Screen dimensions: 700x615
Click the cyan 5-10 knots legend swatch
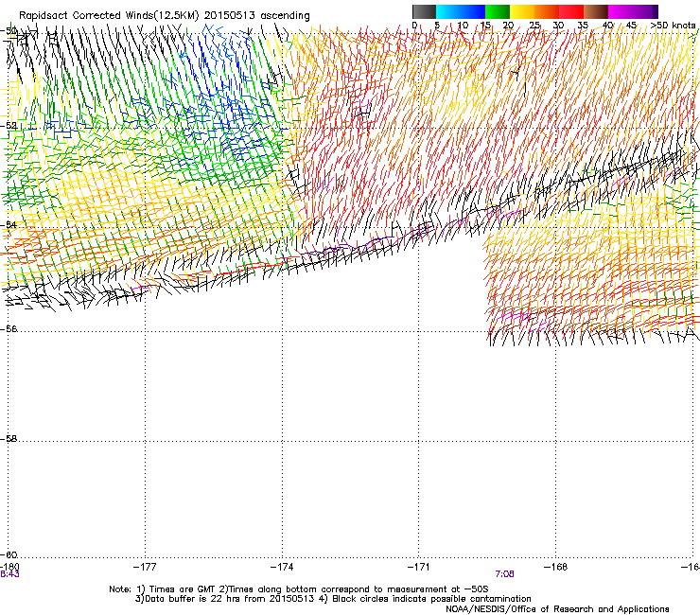[448, 11]
